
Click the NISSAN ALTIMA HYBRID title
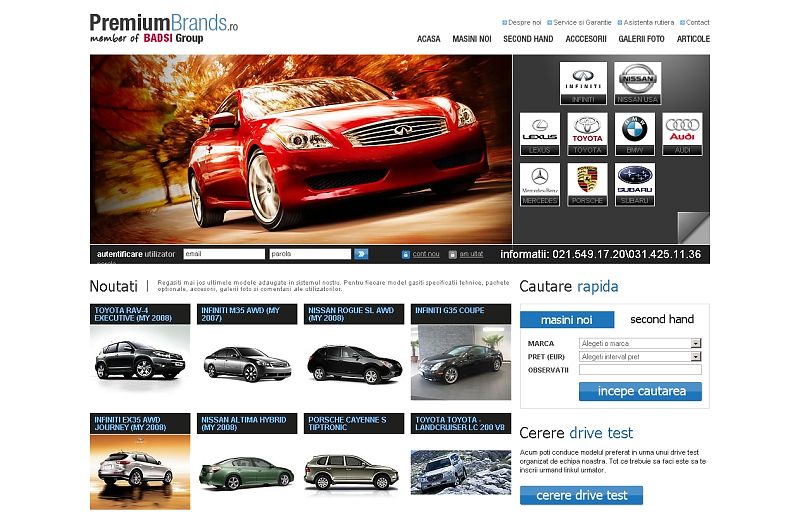[247, 424]
